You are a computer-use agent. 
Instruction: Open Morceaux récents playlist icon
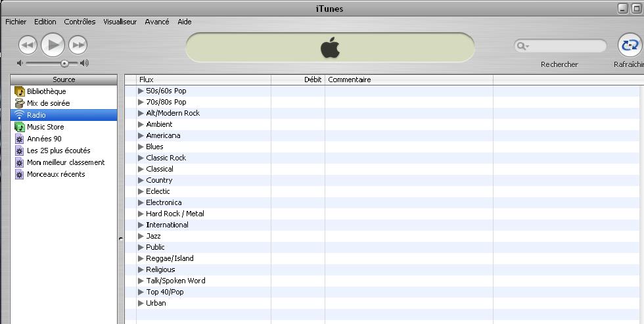(19, 174)
